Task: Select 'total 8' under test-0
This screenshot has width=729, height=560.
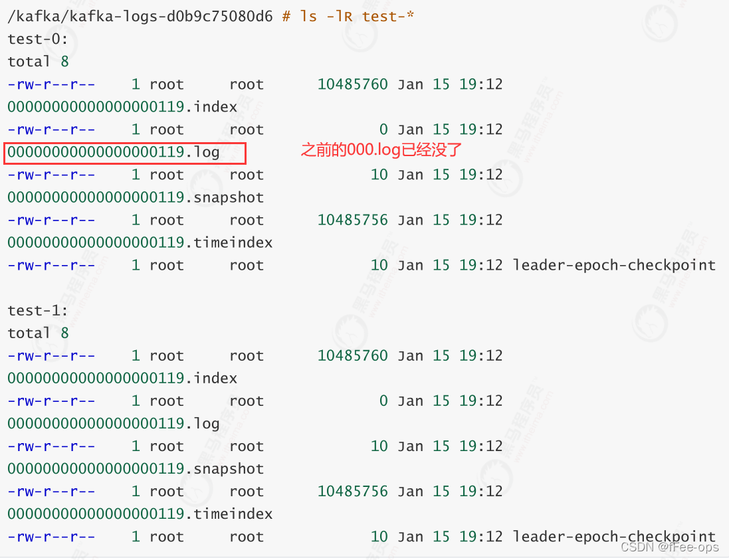Action: tap(38, 61)
